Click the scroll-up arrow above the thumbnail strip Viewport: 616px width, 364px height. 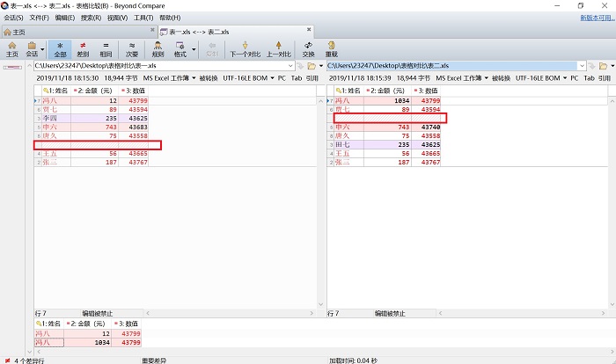click(29, 66)
